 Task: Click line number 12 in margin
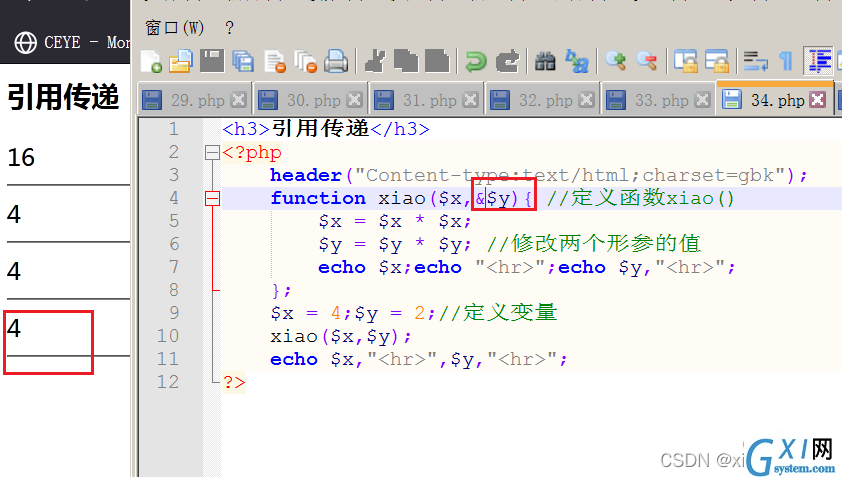pos(168,382)
